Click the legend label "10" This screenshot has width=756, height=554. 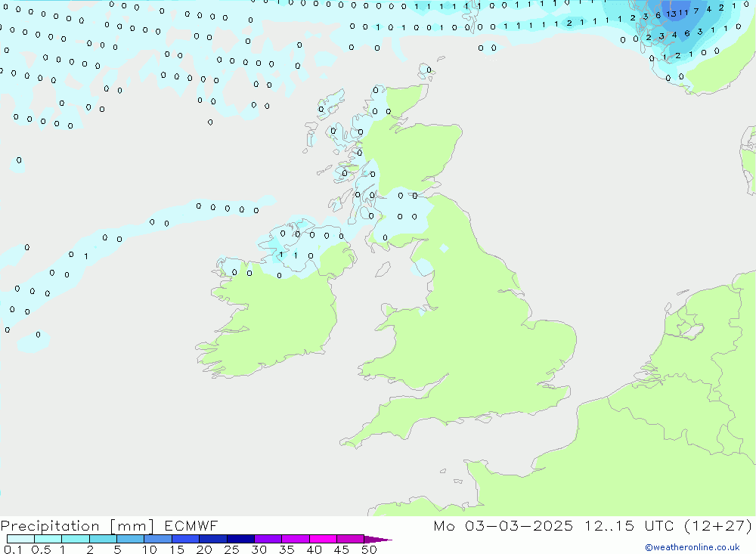[x=150, y=549]
